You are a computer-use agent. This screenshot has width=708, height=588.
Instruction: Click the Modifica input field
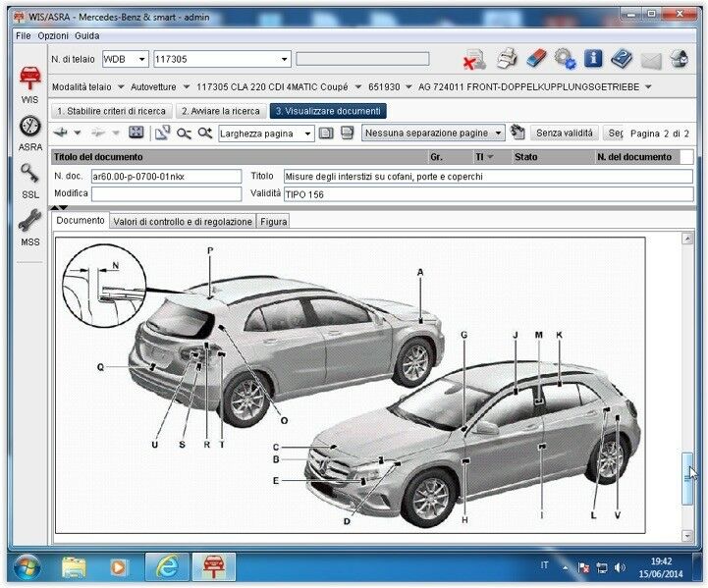tap(166, 194)
